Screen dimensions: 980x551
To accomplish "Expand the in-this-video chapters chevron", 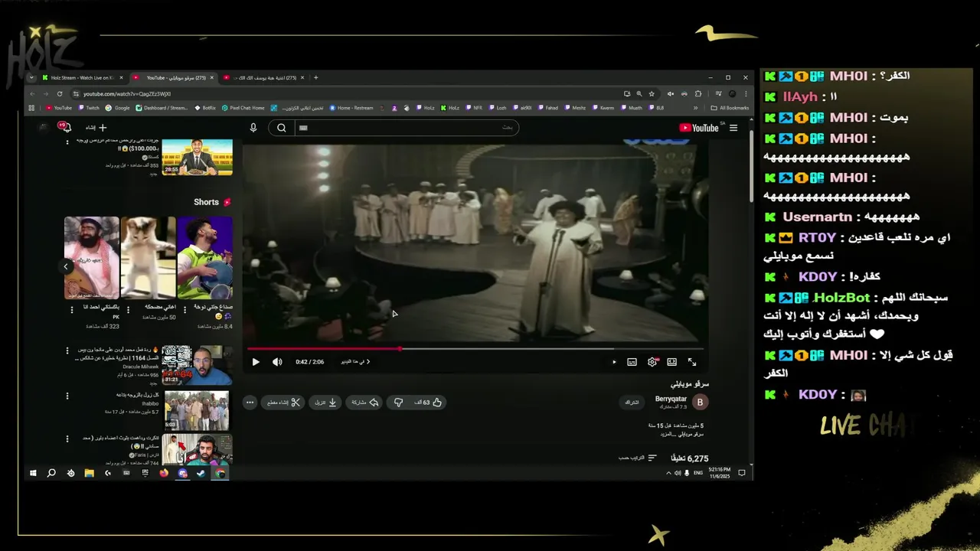I will click(x=368, y=362).
